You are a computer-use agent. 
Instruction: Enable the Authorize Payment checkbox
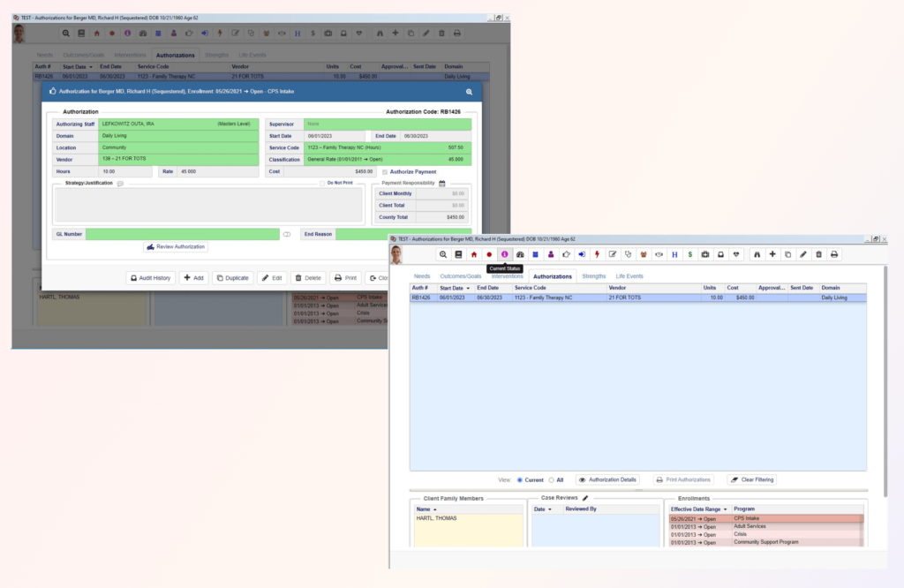coord(385,171)
